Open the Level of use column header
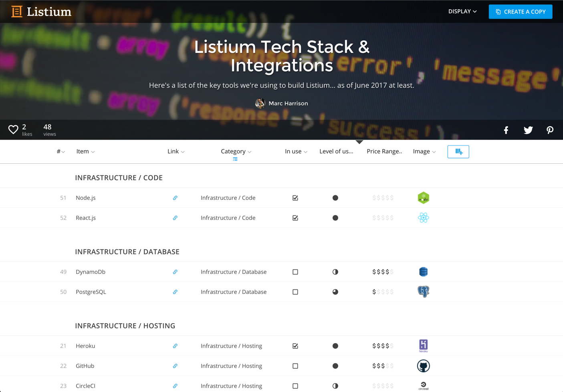Screen dimensions: 563x392 (x=336, y=151)
